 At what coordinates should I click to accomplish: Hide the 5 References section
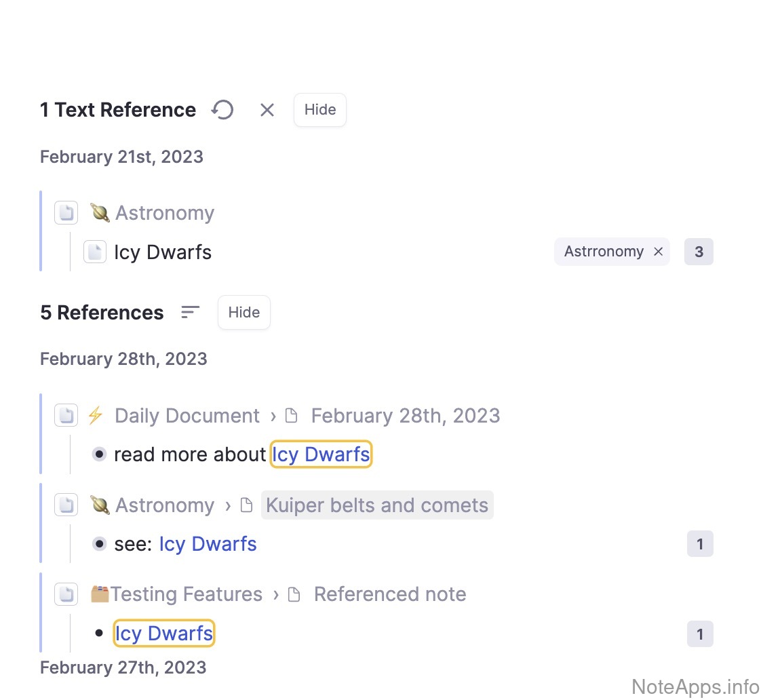pos(243,313)
